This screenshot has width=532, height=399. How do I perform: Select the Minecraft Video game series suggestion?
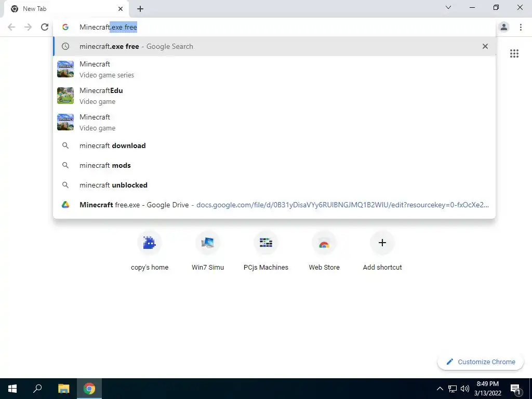[x=274, y=69]
